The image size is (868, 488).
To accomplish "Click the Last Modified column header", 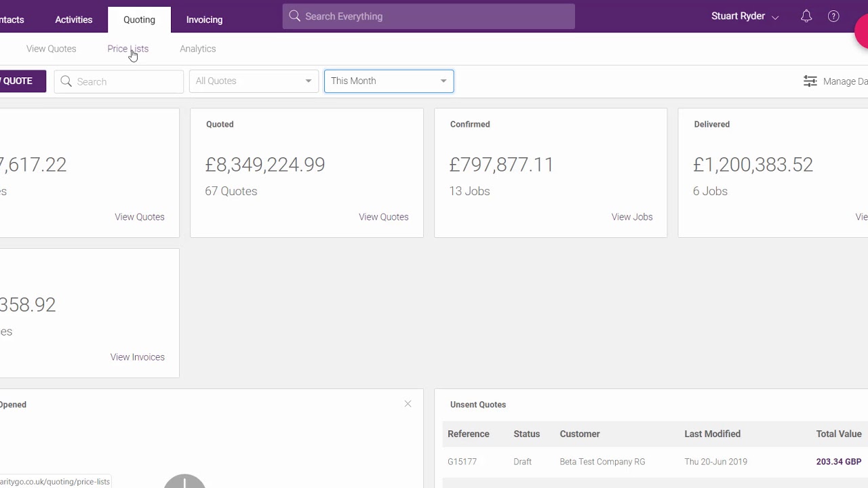I will pyautogui.click(x=712, y=434).
